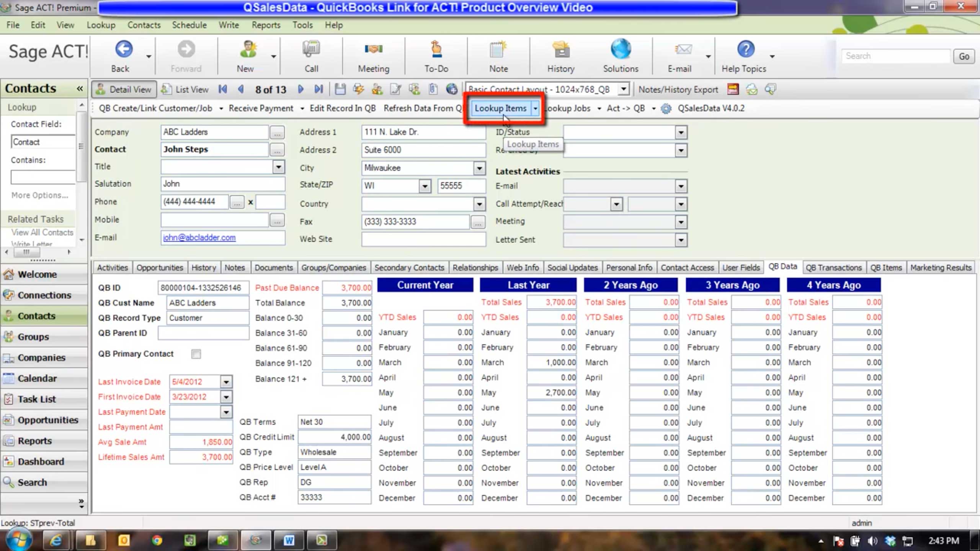980x551 pixels.
Task: Click the To-Do toolbar icon
Action: [x=436, y=49]
